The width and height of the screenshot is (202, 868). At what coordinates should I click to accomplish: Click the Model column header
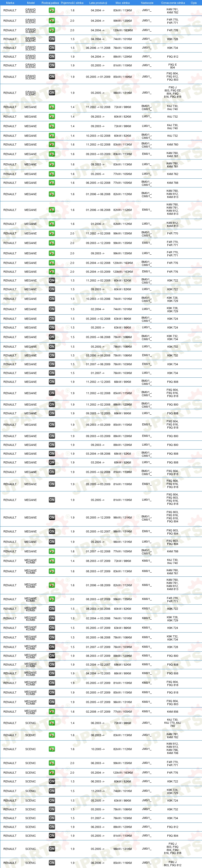point(31,3)
